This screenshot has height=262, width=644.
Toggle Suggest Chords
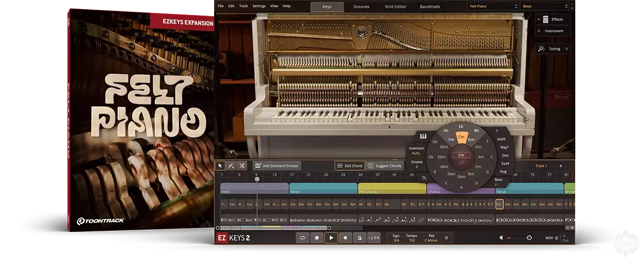(x=385, y=166)
